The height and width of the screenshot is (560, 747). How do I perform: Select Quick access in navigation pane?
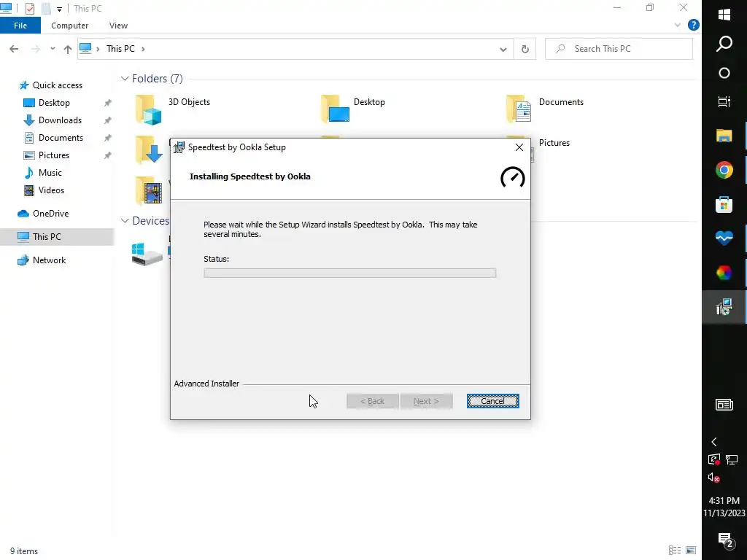click(57, 85)
